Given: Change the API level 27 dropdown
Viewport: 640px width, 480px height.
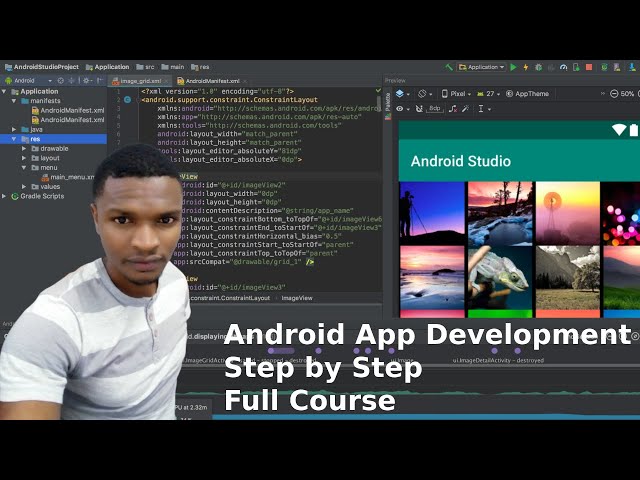Looking at the screenshot, I should tap(489, 94).
